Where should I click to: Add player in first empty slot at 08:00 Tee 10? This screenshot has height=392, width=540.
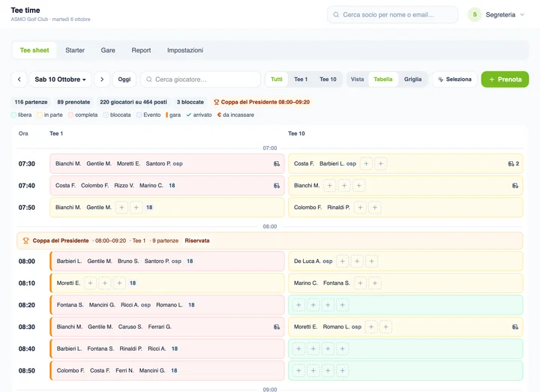coord(342,262)
